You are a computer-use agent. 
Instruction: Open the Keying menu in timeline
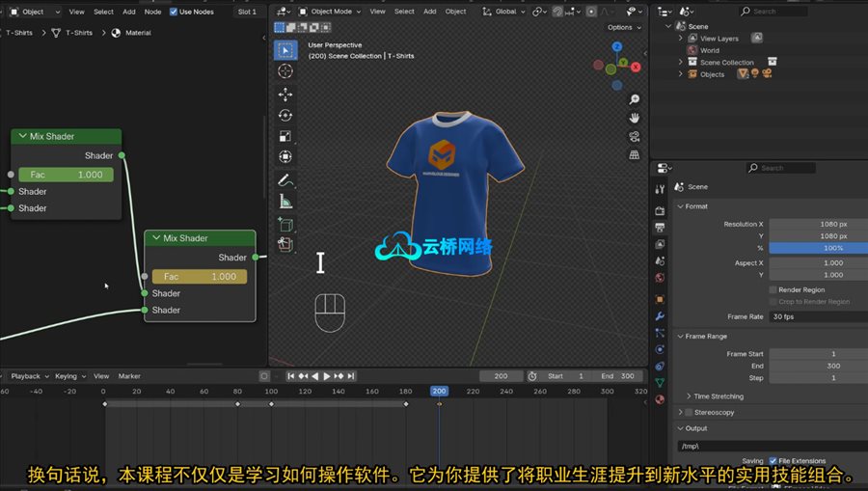coord(67,376)
